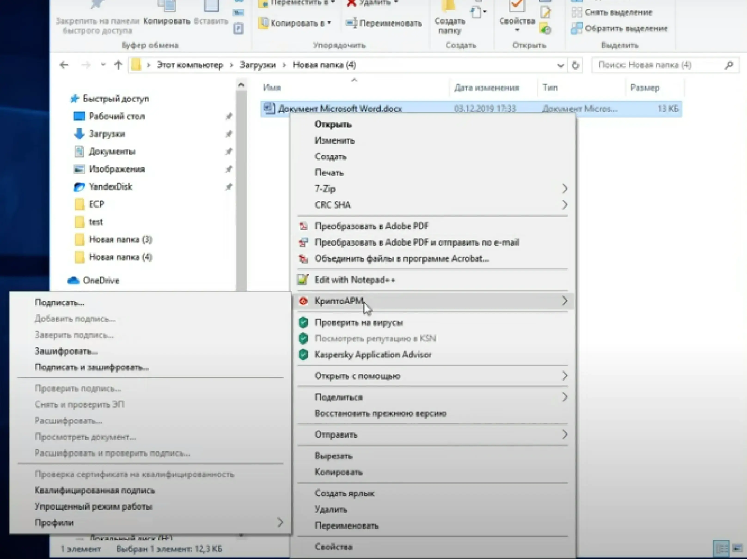Click Kaspersky shield icon beside 'Проверить на вирусы'
The image size is (747, 560).
point(303,322)
